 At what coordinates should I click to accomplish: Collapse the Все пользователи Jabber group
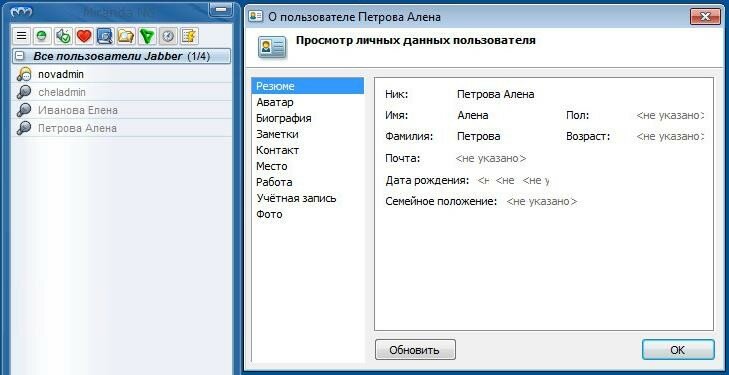(20, 57)
